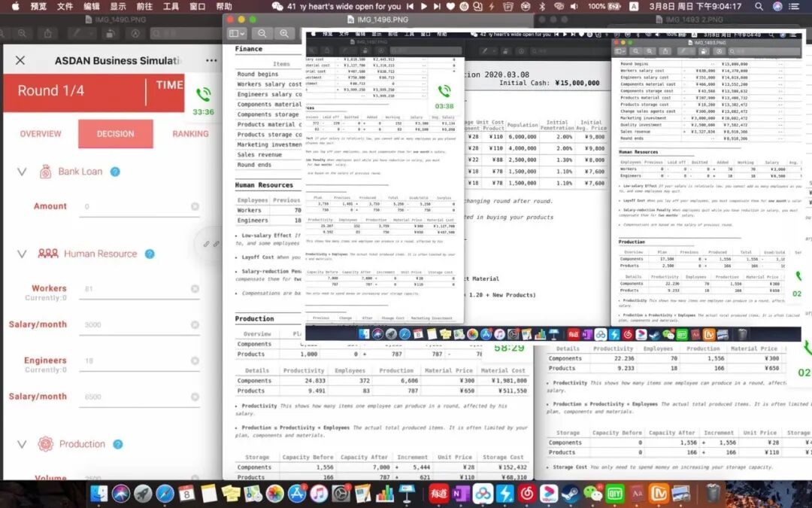This screenshot has height=508, width=812.
Task: Open the help icon next to Production
Action: [118, 444]
